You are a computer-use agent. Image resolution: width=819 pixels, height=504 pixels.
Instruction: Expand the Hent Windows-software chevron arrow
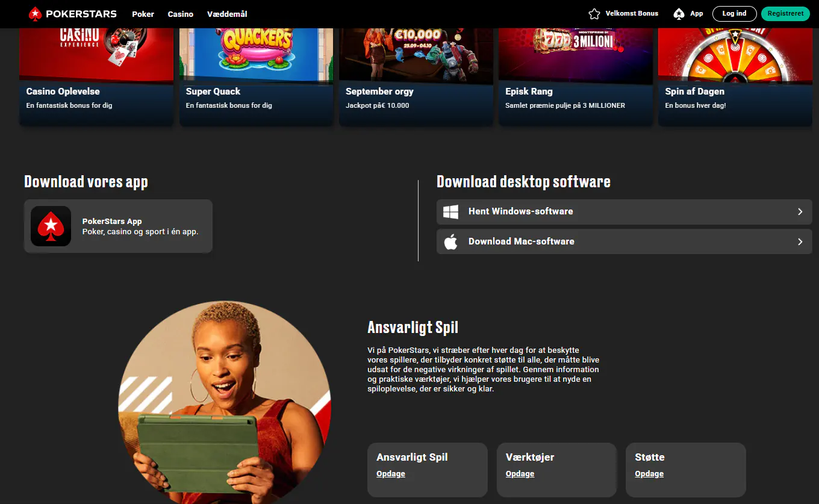(x=800, y=212)
